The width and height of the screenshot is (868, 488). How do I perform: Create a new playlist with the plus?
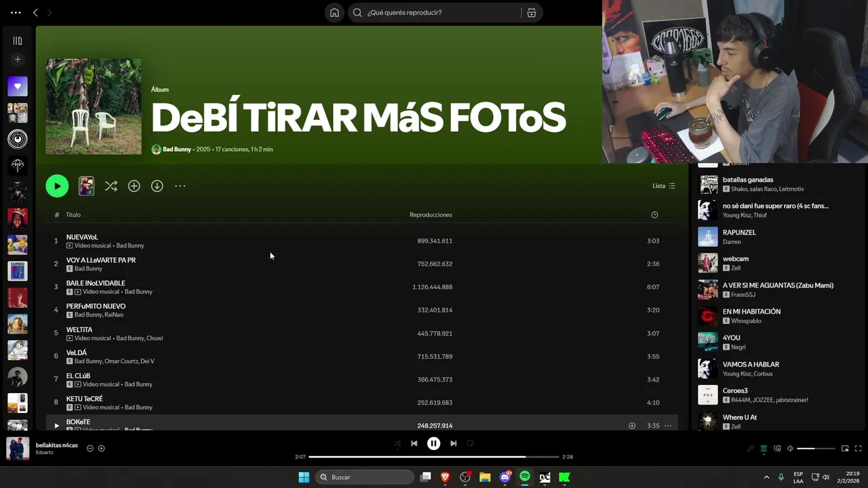tap(18, 60)
